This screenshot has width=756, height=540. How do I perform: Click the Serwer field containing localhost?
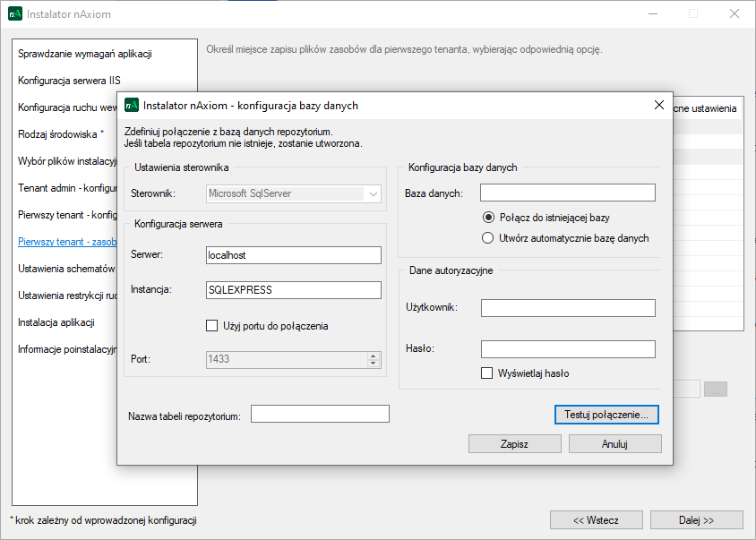coord(294,255)
